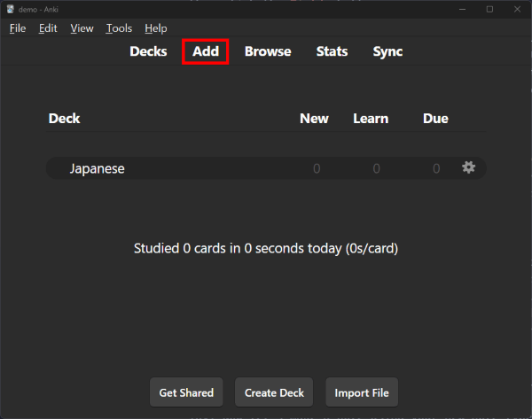The image size is (532, 419).
Task: Click the Create Deck button
Action: [x=274, y=392]
